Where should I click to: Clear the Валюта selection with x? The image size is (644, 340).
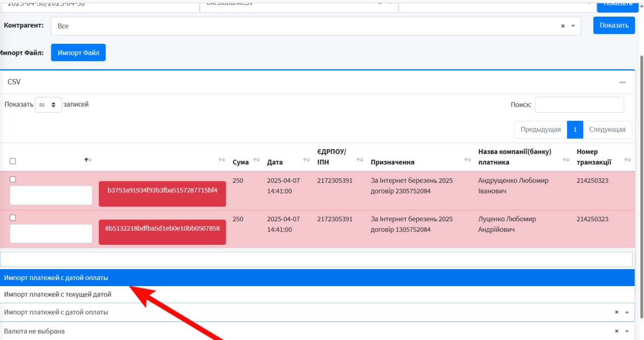point(616,331)
